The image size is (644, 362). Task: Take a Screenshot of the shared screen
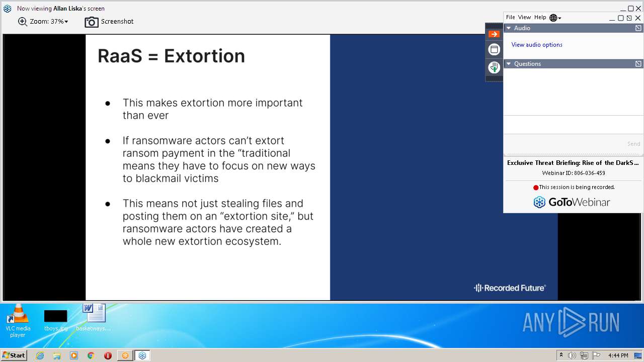tap(109, 22)
